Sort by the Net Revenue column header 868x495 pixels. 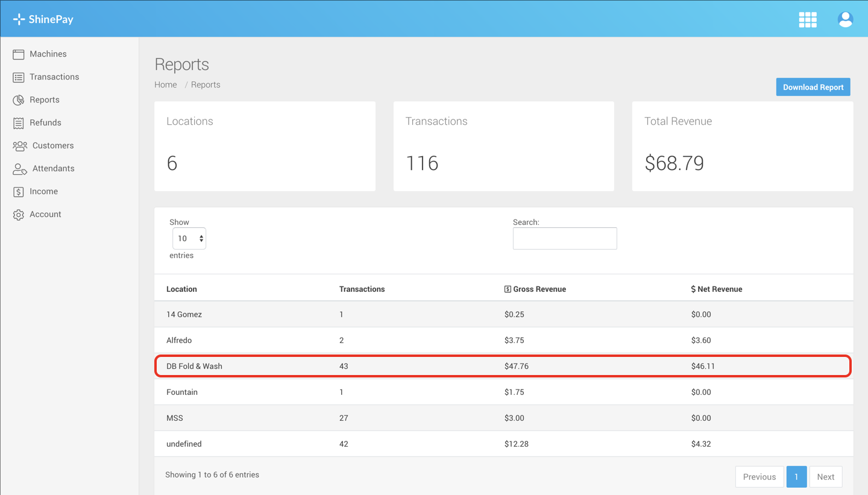(717, 289)
